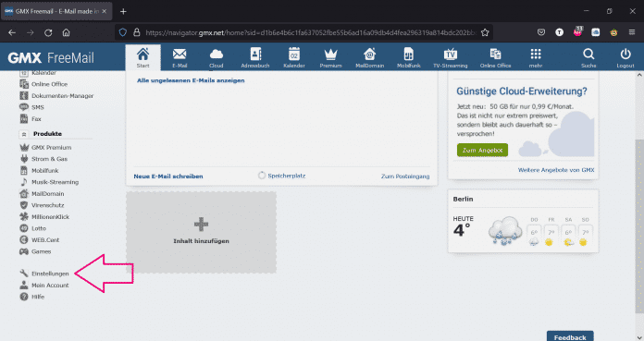Open Dokumenten-Manager in the sidebar
The height and width of the screenshot is (341, 644).
[x=56, y=95]
